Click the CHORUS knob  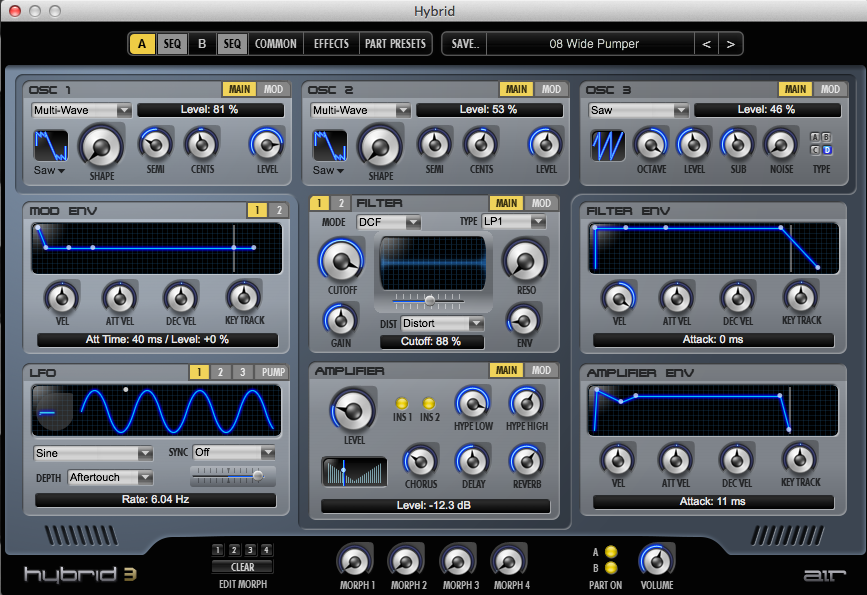click(421, 461)
